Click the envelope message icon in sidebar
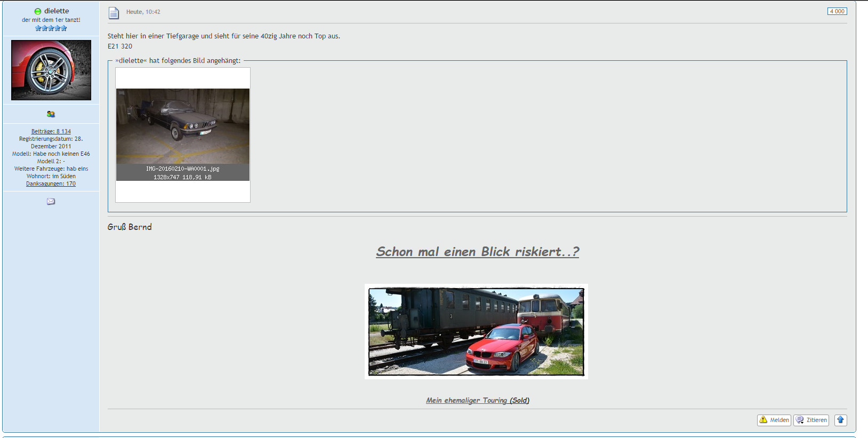The width and height of the screenshot is (868, 438). point(51,201)
